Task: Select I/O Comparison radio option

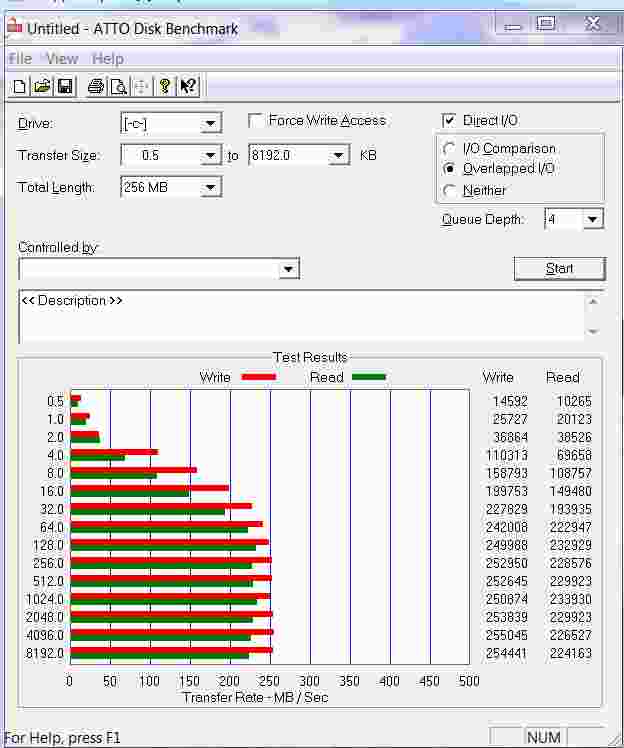Action: coord(448,148)
